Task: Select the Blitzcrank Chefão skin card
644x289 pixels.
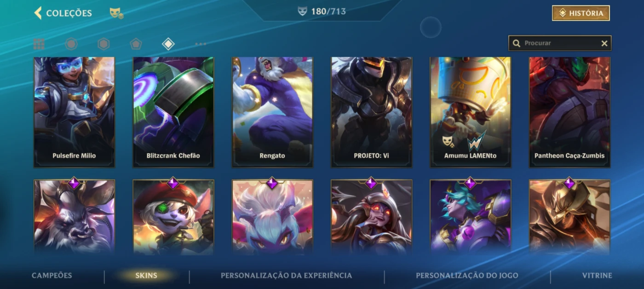Action: click(x=173, y=112)
